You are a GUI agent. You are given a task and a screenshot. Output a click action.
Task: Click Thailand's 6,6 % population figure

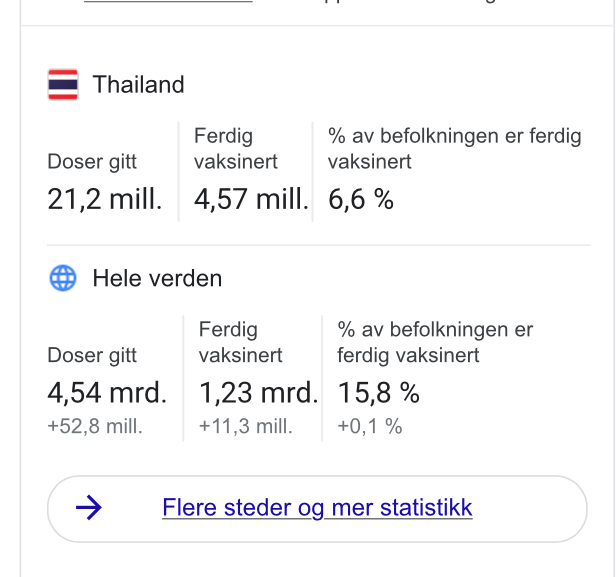click(x=361, y=199)
